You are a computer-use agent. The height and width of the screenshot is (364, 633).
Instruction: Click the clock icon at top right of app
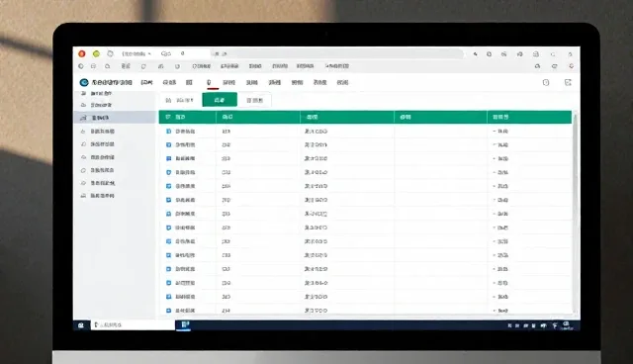pos(546,82)
